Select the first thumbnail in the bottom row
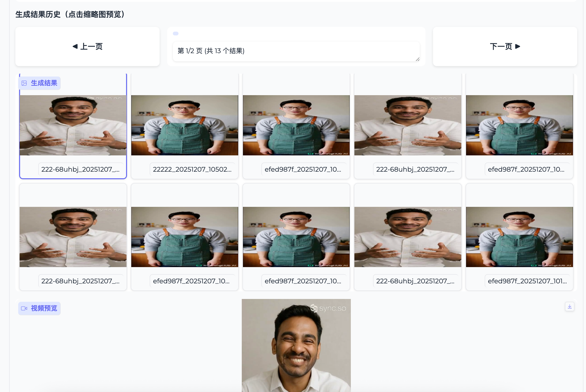The width and height of the screenshot is (586, 392). pos(73,237)
